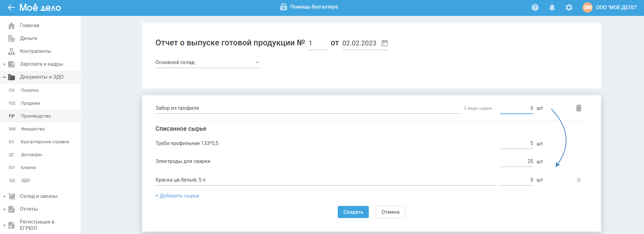
Task: Open Отчеты section icon
Action: [x=11, y=209]
